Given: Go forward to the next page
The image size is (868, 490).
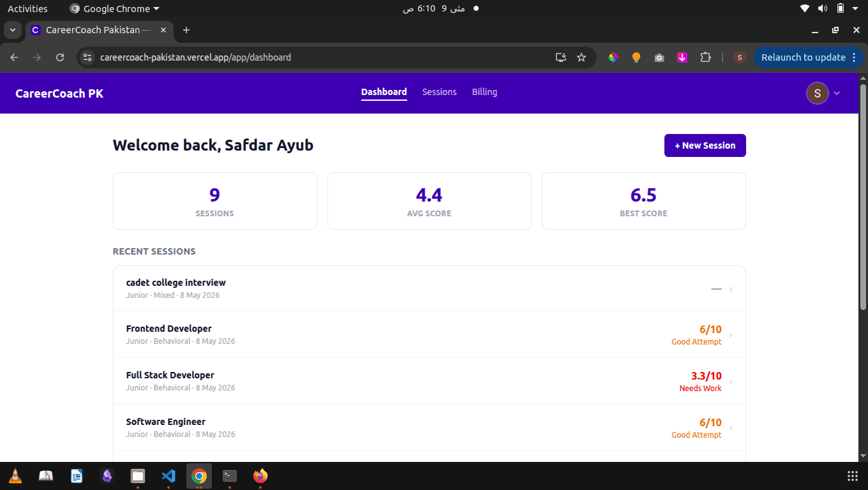Looking at the screenshot, I should (37, 57).
